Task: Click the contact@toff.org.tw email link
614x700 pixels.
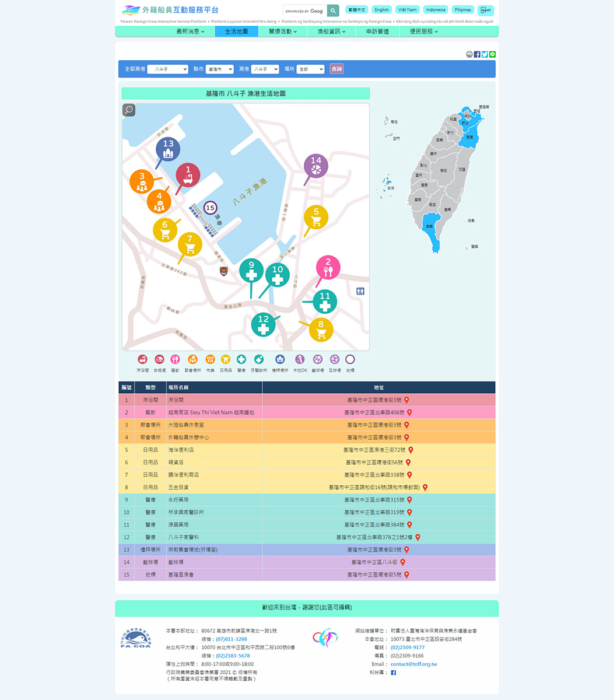Action: pos(413,664)
